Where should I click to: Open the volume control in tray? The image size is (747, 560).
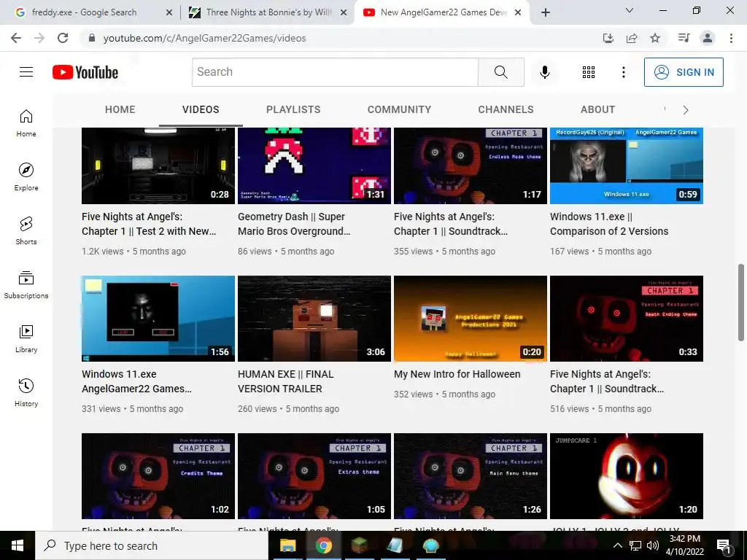click(653, 545)
